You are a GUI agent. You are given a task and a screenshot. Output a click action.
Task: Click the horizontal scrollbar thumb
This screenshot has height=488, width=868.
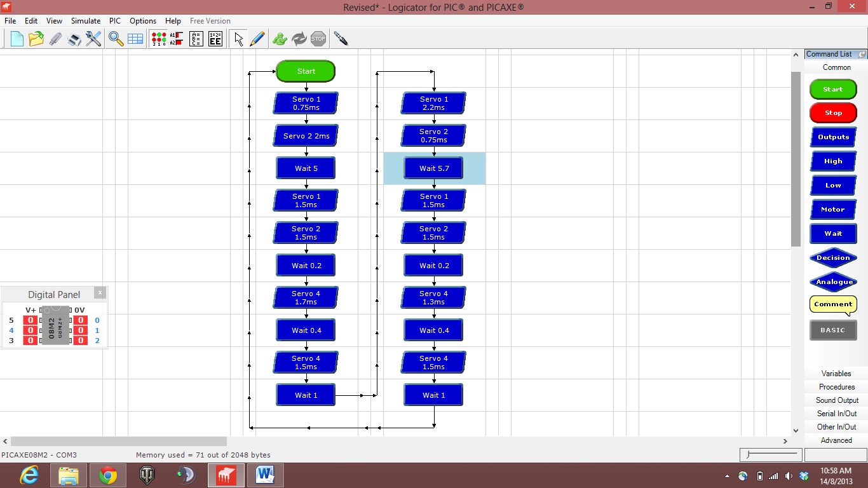tap(119, 441)
